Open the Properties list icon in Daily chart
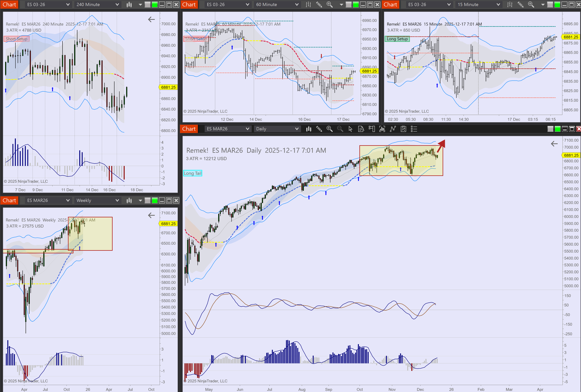Image resolution: width=581 pixels, height=392 pixels. 414,129
